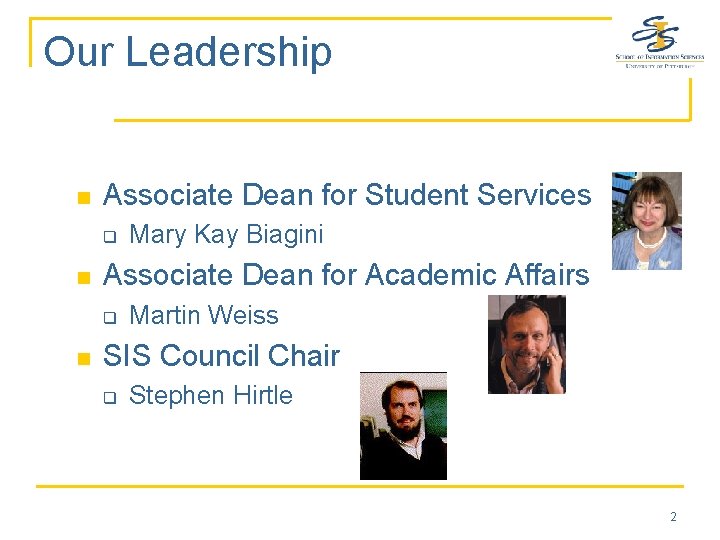Click the hollow bullet before Mary Kay Biagini
The image size is (720, 540).
(x=111, y=237)
